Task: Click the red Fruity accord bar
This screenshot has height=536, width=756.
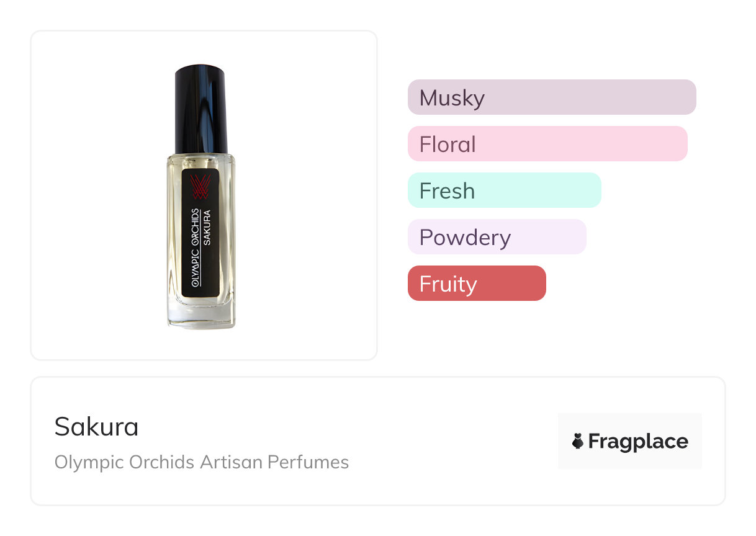Action: click(477, 284)
